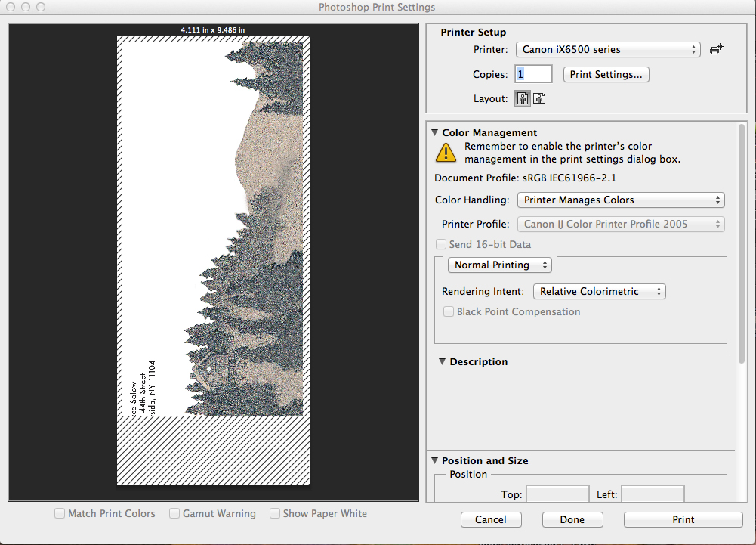This screenshot has width=756, height=545.
Task: Check the Show Paper White option
Action: 276,514
